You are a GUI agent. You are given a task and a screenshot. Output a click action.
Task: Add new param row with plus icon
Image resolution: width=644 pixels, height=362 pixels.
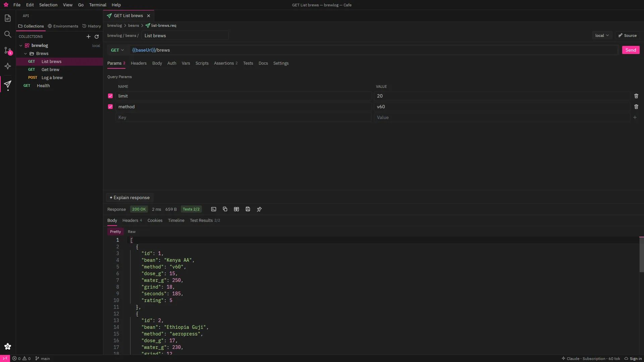coord(635,117)
